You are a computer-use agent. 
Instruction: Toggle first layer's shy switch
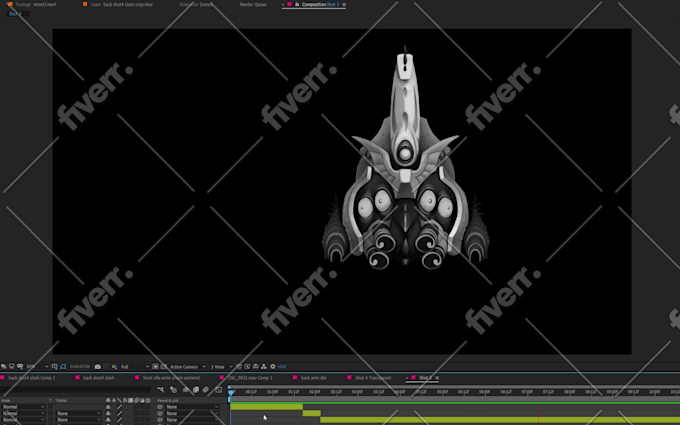click(108, 407)
